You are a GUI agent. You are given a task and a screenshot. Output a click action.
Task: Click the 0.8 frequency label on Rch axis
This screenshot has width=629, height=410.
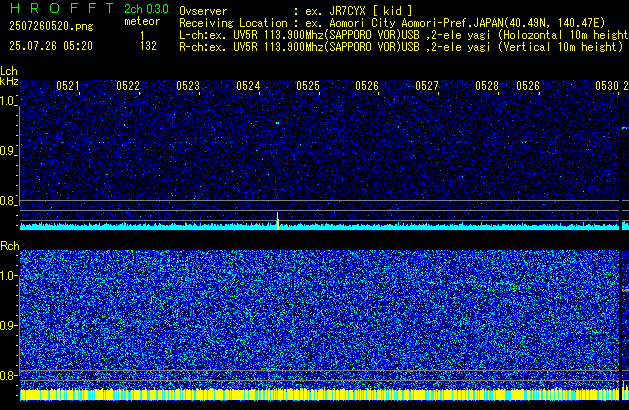(x=7, y=375)
